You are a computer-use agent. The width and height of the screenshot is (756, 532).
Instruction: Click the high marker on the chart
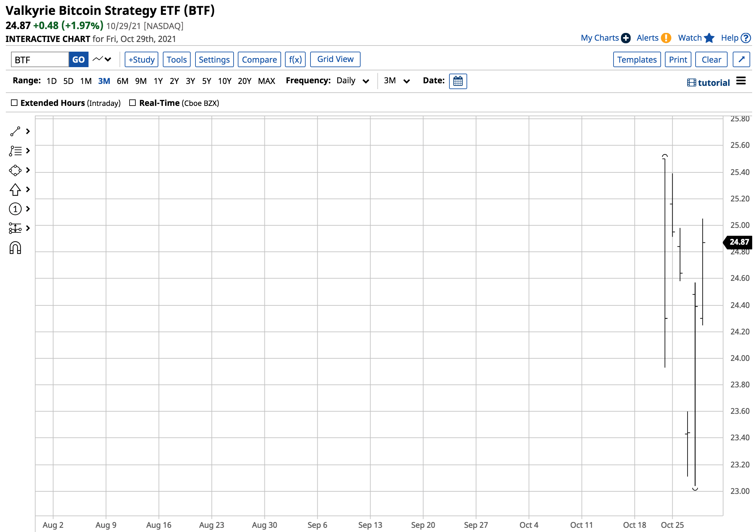tap(665, 156)
